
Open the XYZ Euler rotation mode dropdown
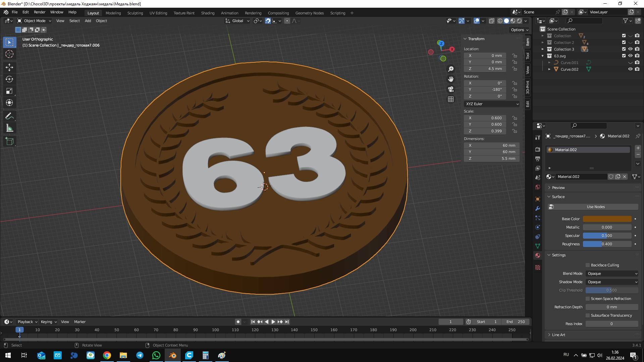(492, 104)
